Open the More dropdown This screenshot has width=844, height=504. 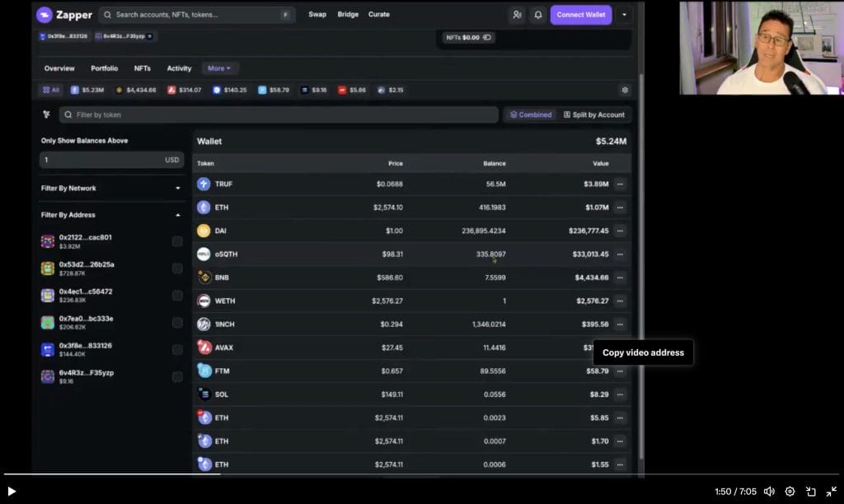coord(219,68)
